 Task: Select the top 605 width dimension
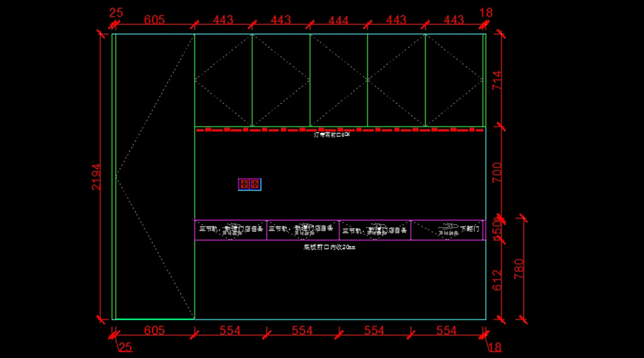pyautogui.click(x=154, y=20)
